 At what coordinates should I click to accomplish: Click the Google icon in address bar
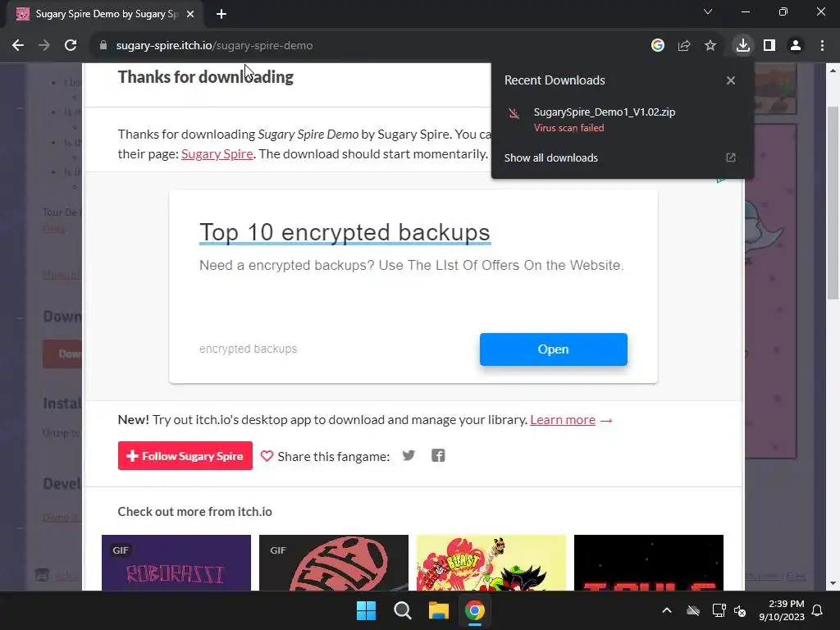(658, 46)
